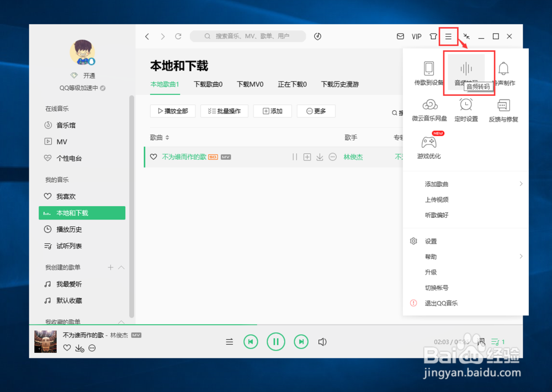Download icon in song row
This screenshot has height=392, width=552.
click(x=320, y=157)
